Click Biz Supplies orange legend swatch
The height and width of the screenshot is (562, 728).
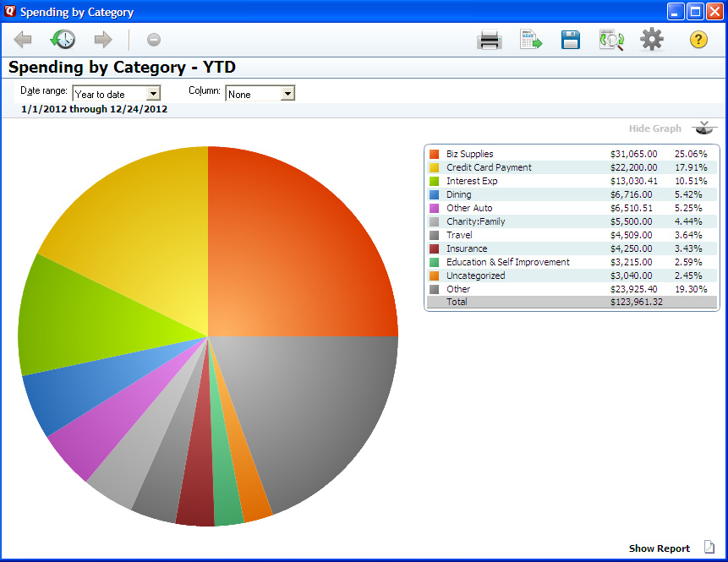tap(434, 154)
